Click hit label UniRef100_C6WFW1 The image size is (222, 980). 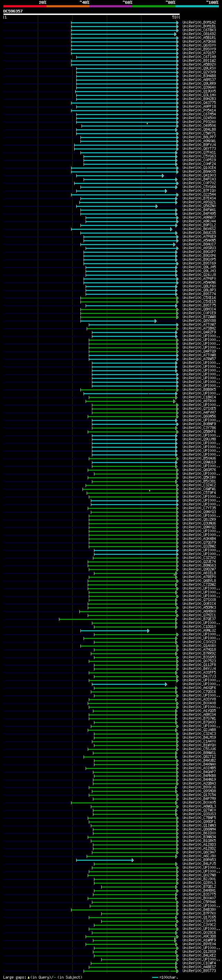tap(199, 489)
